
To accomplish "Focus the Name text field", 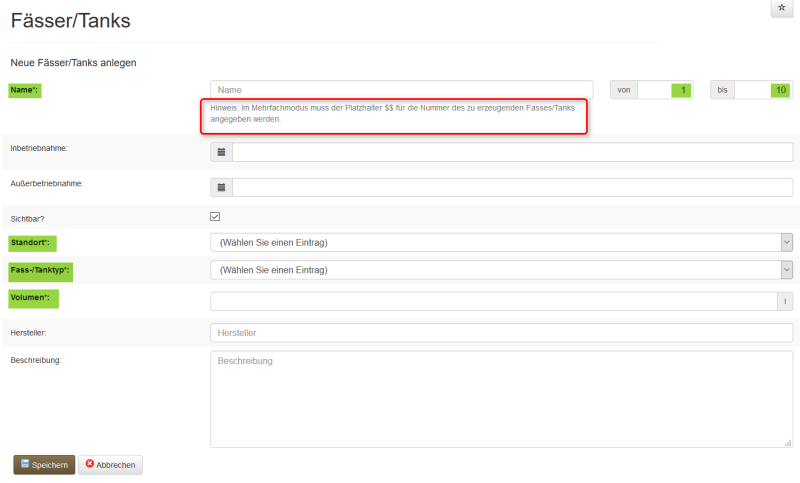I will click(401, 90).
